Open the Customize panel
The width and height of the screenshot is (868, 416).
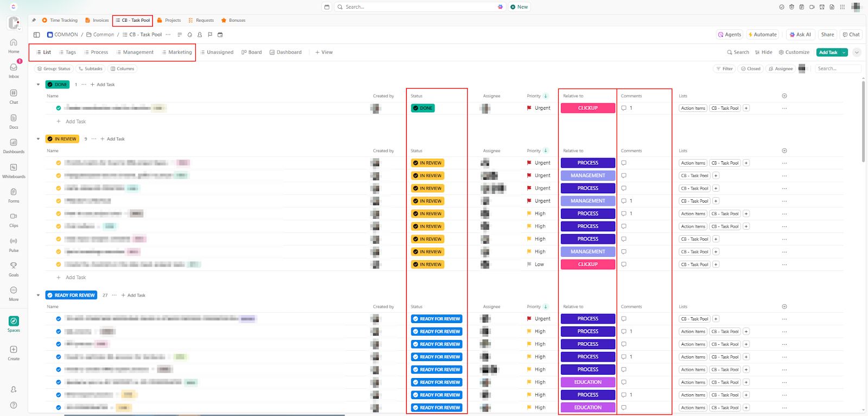(794, 53)
